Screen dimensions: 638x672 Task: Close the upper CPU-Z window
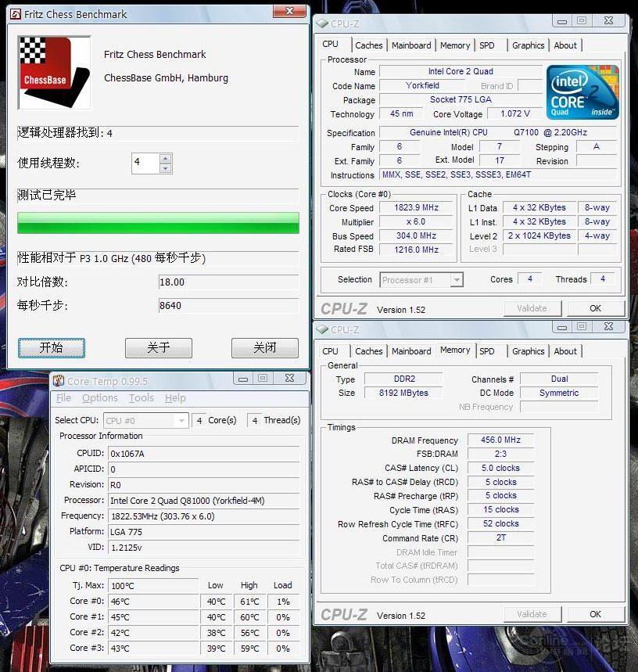point(608,20)
